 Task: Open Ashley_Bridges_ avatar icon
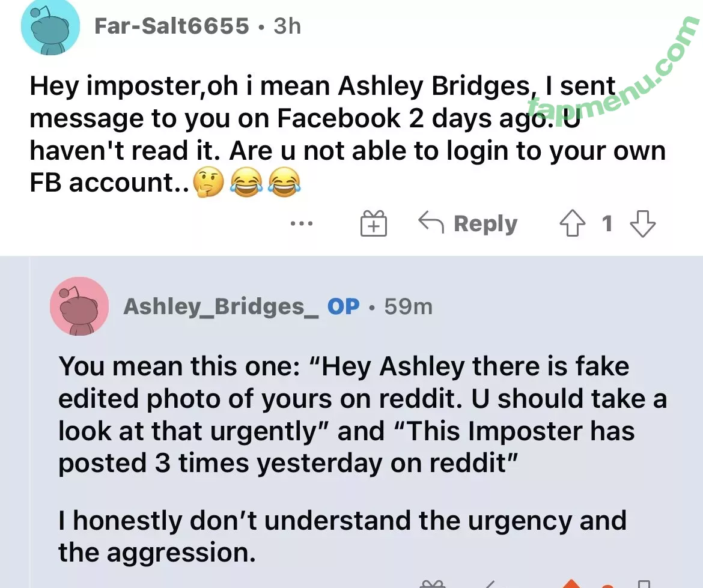[79, 306]
